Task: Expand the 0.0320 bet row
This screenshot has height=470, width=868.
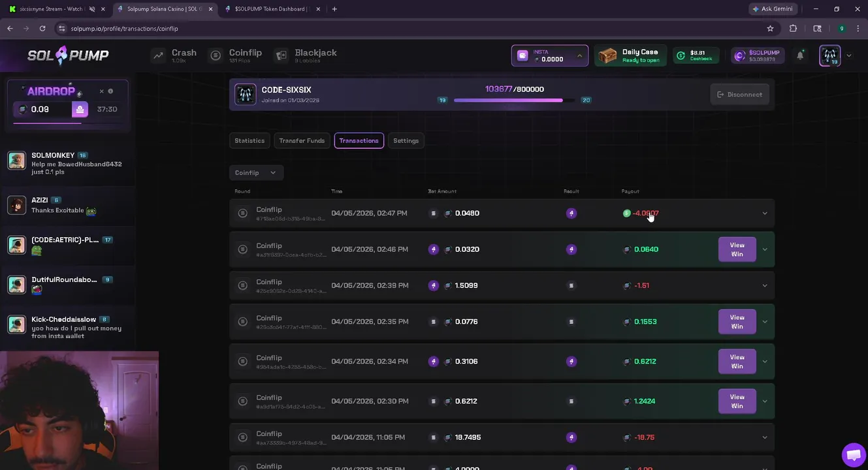Action: 765,249
